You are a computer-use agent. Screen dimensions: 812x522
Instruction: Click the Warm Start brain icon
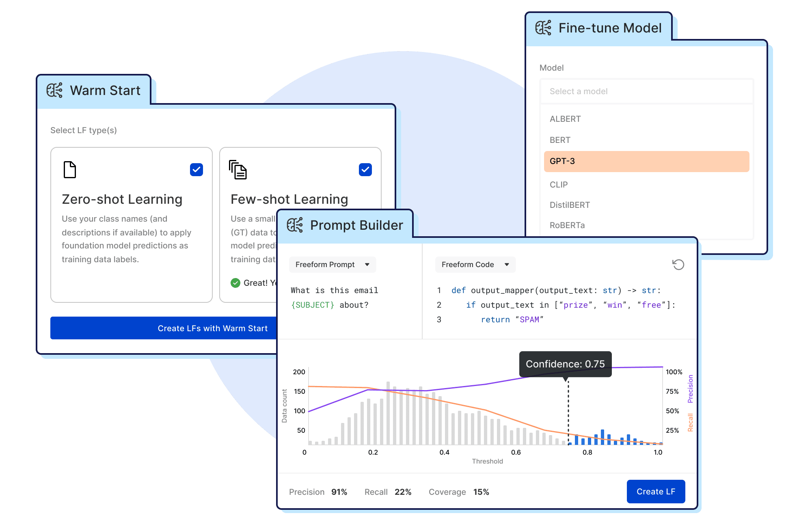pyautogui.click(x=54, y=90)
